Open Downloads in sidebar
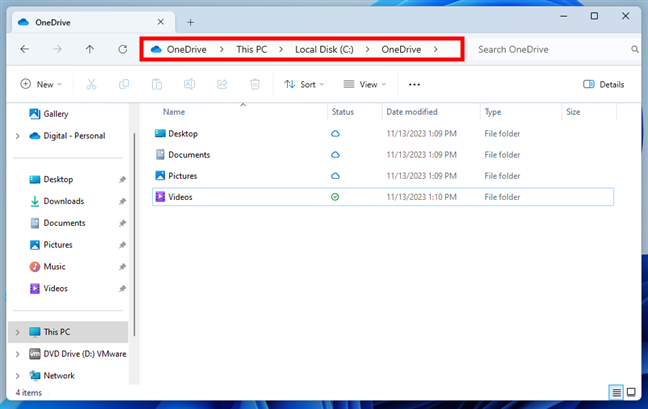Screen dimensions: 648x409 click(64, 201)
